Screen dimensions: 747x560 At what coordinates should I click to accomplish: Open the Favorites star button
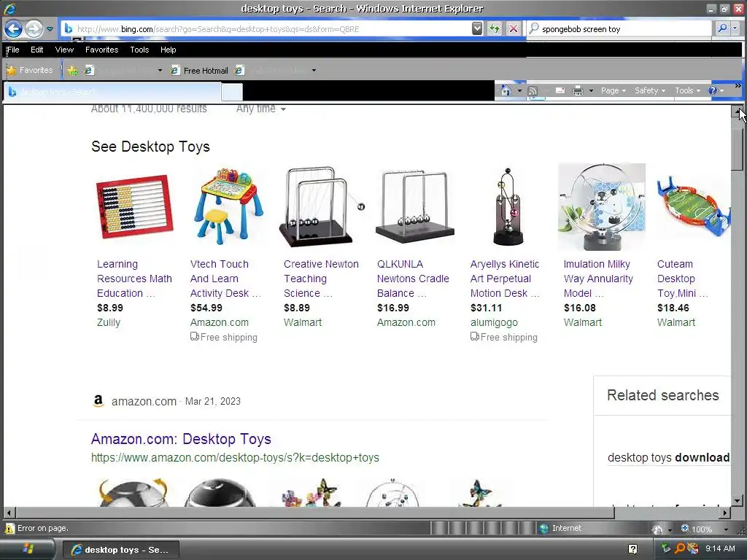[x=29, y=71]
